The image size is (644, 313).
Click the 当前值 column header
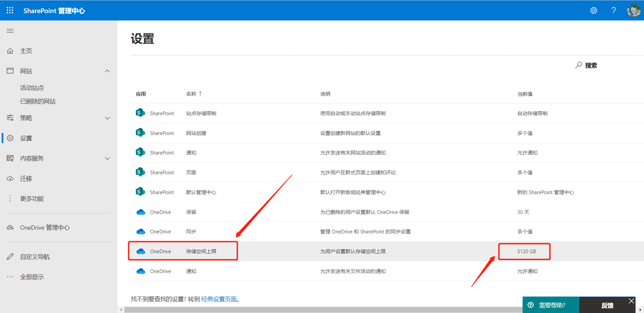tap(525, 94)
